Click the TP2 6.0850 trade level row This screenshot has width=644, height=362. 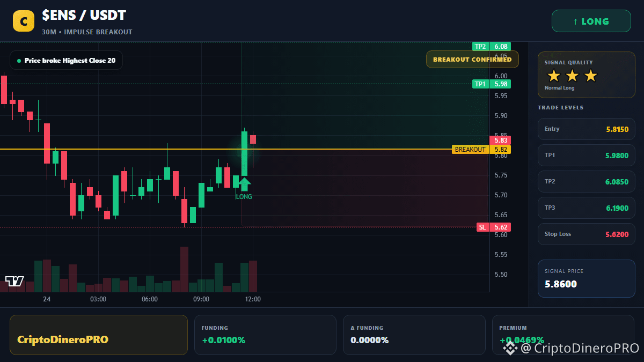tap(586, 182)
